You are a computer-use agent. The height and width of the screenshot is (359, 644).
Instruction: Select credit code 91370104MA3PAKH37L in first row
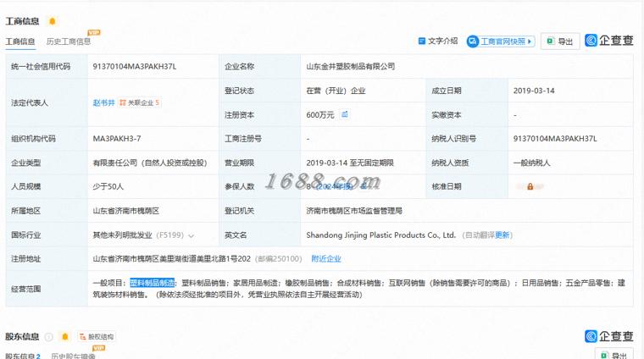pyautogui.click(x=135, y=67)
